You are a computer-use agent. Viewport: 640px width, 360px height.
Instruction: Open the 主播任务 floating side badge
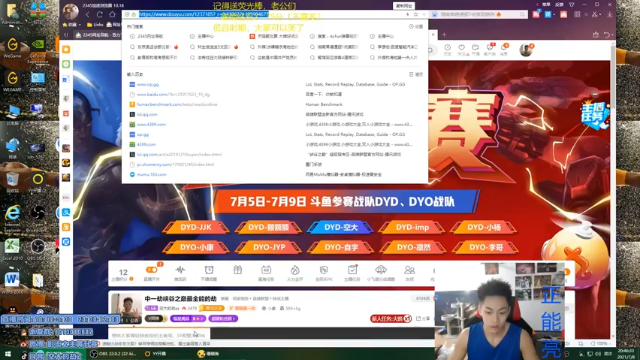(x=595, y=115)
